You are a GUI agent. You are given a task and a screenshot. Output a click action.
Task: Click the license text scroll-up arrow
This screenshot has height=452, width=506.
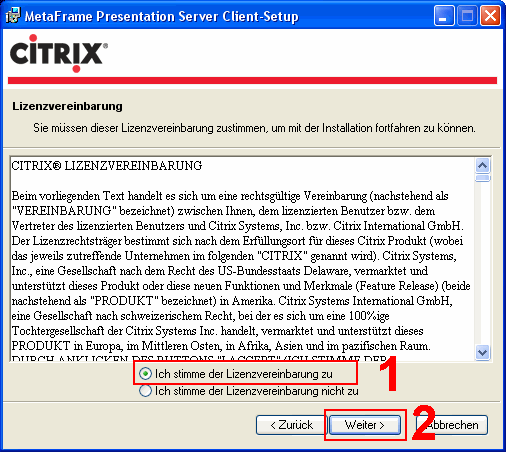click(x=483, y=165)
